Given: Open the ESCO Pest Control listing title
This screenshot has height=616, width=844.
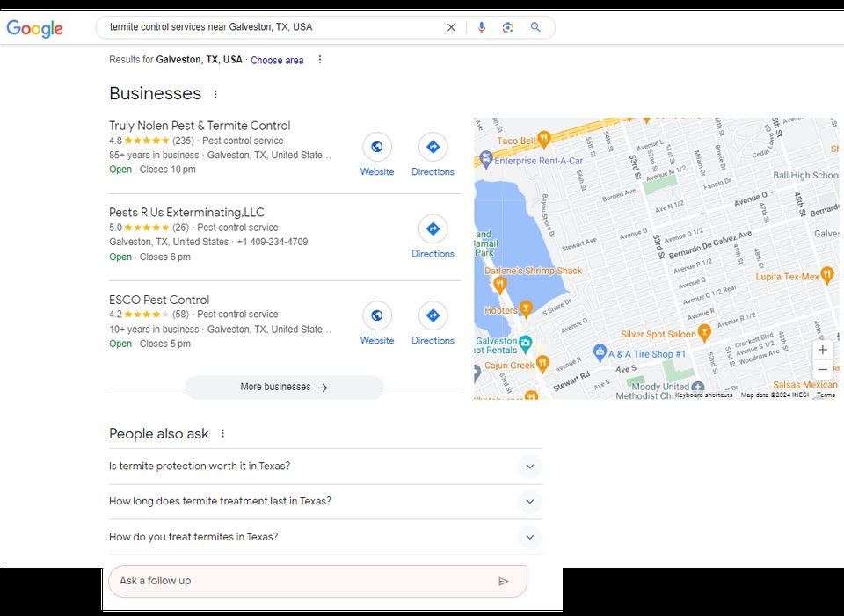Looking at the screenshot, I should (x=159, y=300).
